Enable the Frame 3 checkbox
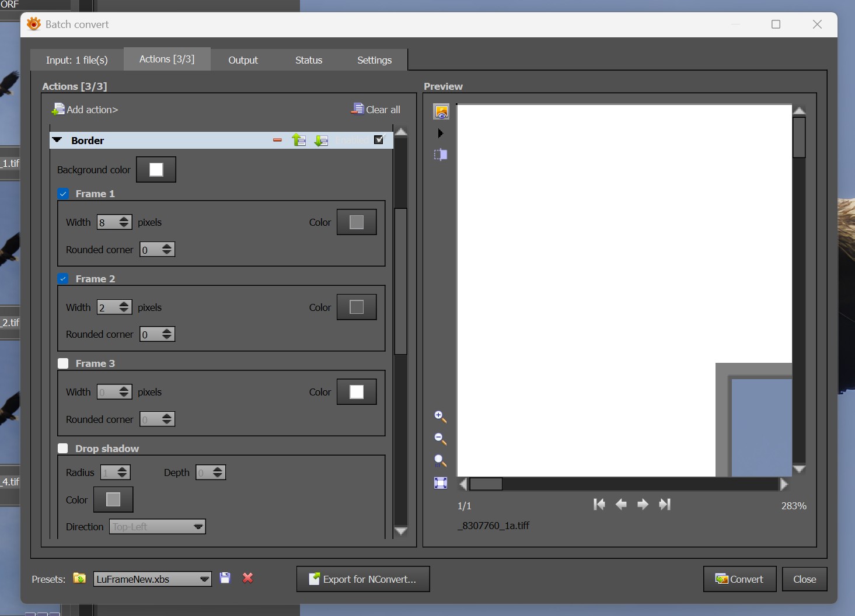The width and height of the screenshot is (855, 616). pos(63,363)
